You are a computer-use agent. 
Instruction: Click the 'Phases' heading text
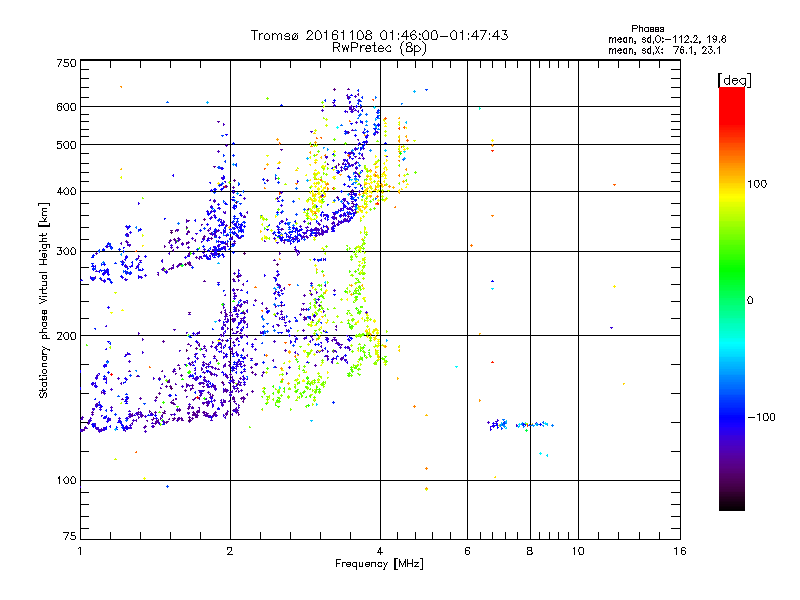[647, 29]
